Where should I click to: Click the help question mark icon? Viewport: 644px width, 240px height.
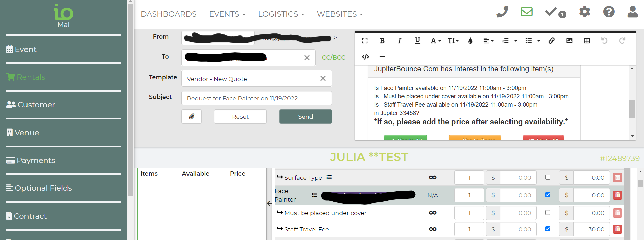pyautogui.click(x=609, y=12)
